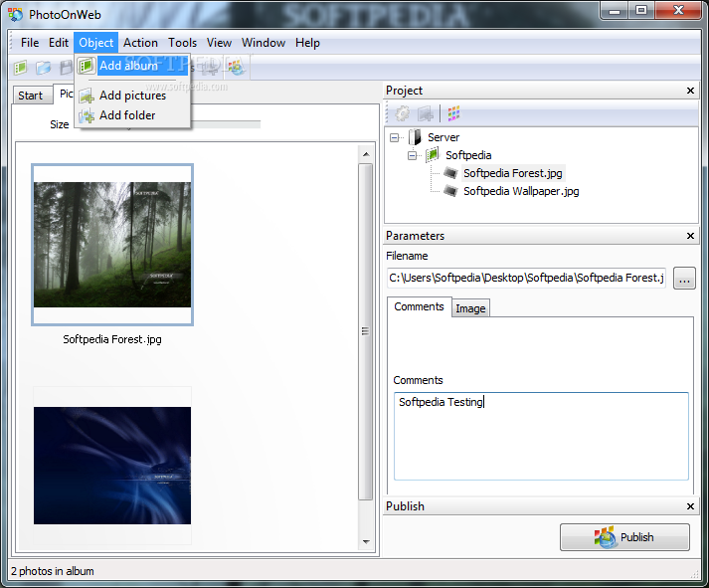Image resolution: width=709 pixels, height=588 pixels.
Task: Open the View menu
Action: tap(220, 43)
